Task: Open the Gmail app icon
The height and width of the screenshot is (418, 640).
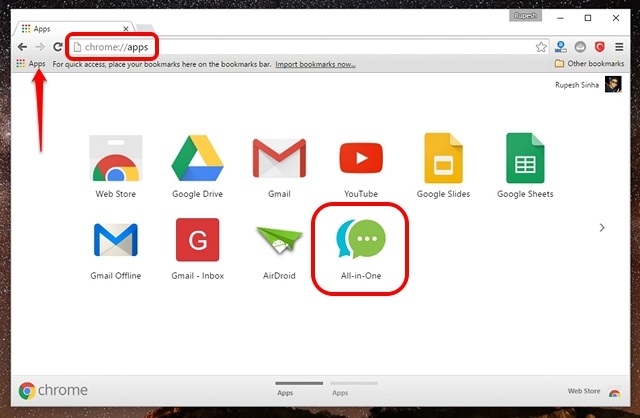Action: click(x=279, y=158)
